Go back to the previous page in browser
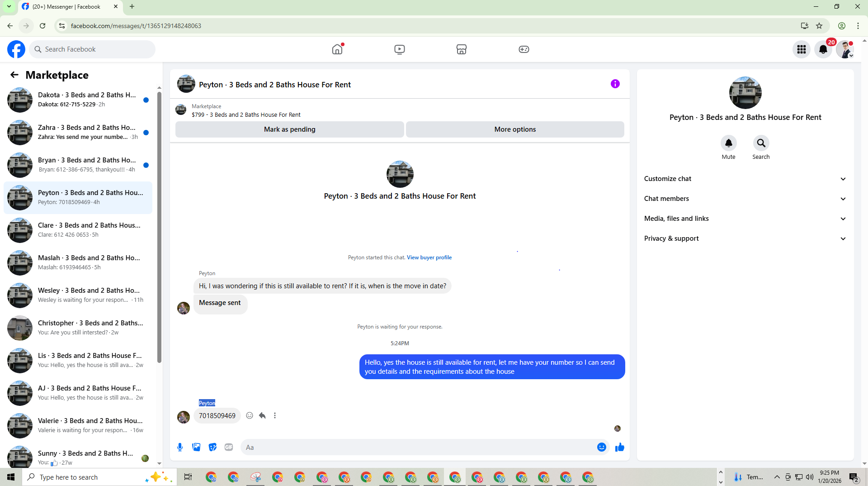The height and width of the screenshot is (486, 868). (x=10, y=26)
